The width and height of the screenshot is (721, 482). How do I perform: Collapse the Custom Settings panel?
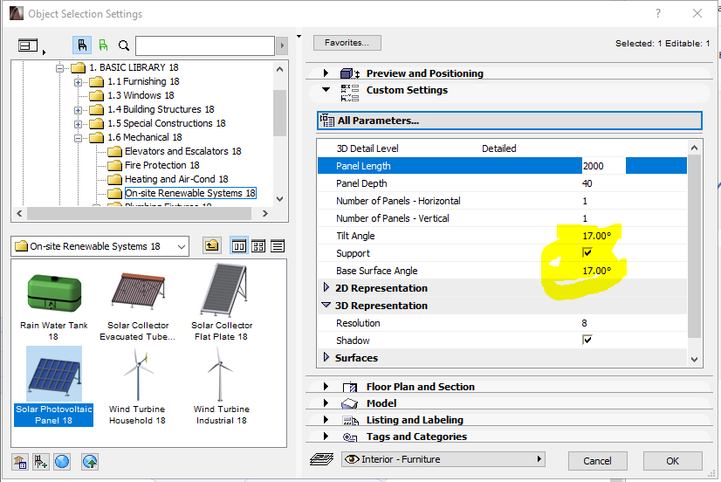pos(326,89)
